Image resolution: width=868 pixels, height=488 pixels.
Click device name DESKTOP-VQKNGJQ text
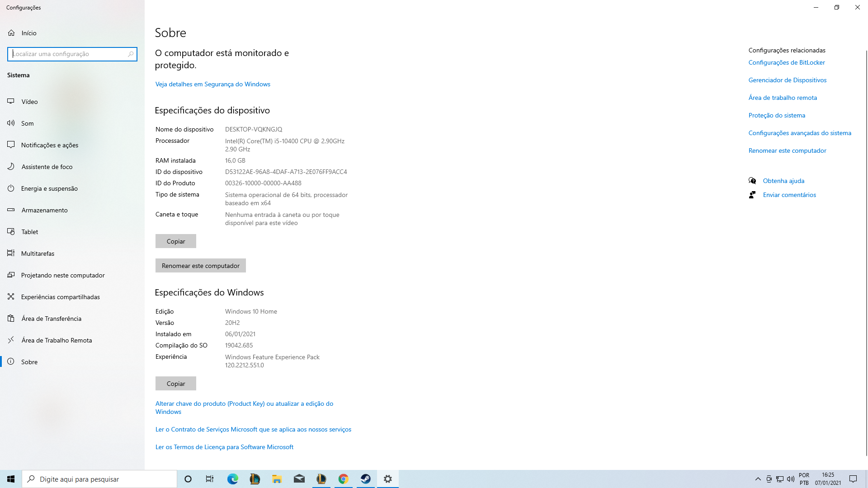254,130
